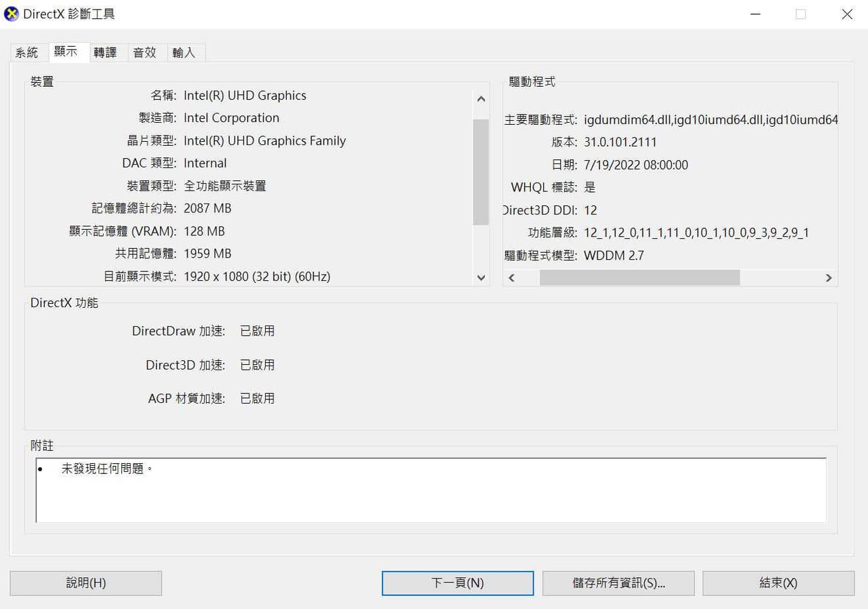Click the driver panel scroll left arrow
868x609 pixels.
click(x=512, y=278)
